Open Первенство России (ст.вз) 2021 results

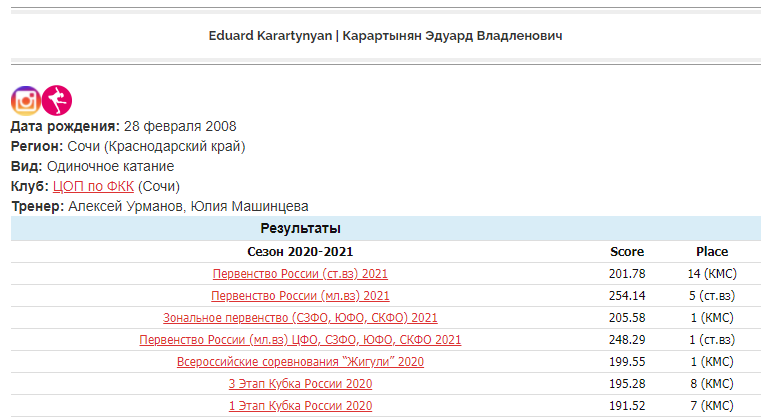point(300,273)
